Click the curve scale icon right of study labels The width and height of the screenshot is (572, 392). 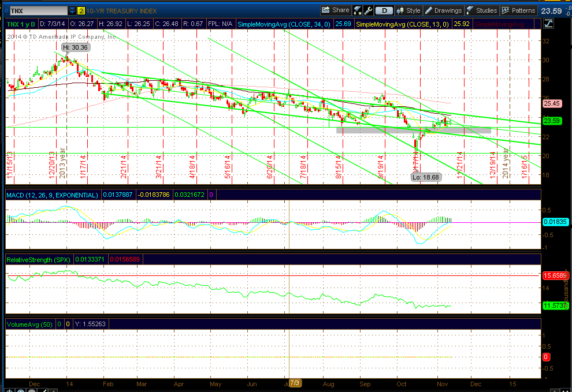pyautogui.click(x=549, y=24)
